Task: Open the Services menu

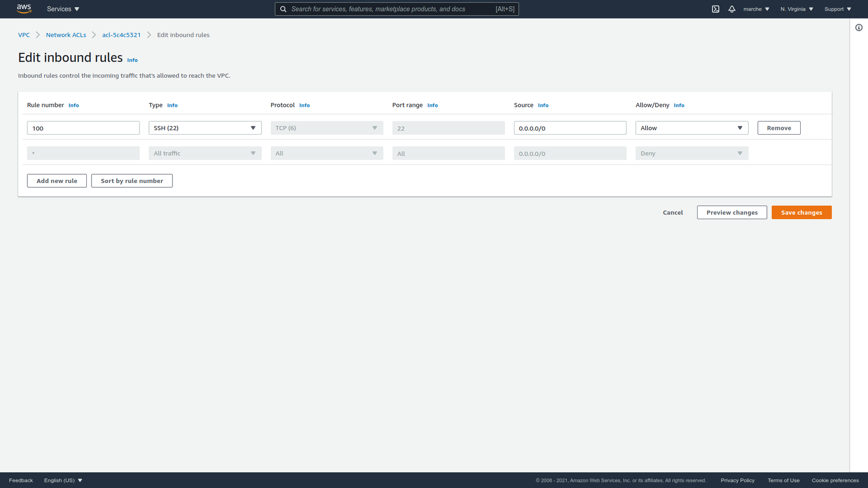Action: click(63, 9)
